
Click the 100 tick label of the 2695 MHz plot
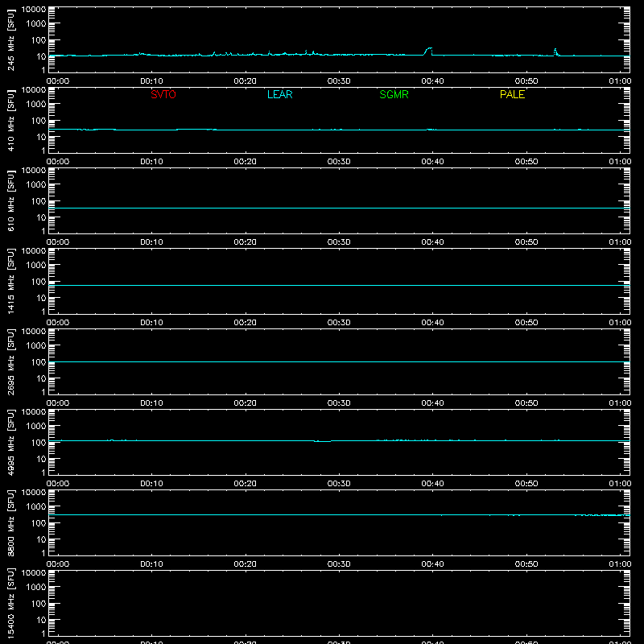[39, 362]
